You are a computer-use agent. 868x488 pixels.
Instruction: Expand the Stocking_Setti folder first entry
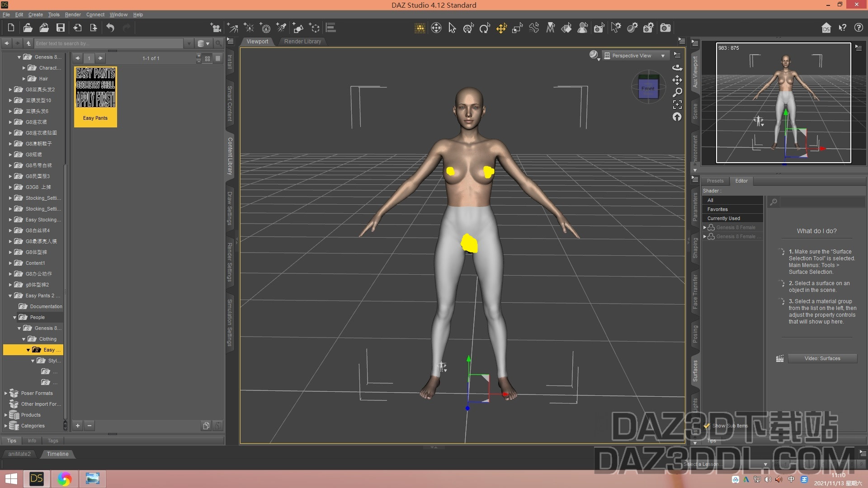pyautogui.click(x=10, y=198)
